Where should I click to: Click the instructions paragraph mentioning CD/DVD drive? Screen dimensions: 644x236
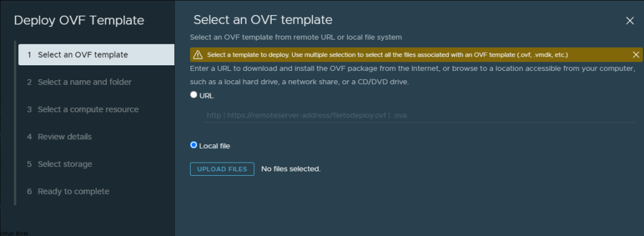coord(413,75)
